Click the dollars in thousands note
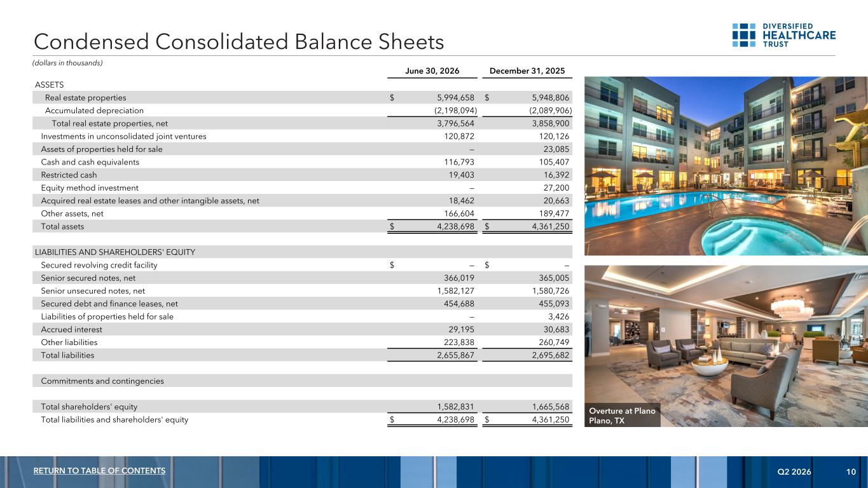The width and height of the screenshot is (868, 488). point(69,62)
